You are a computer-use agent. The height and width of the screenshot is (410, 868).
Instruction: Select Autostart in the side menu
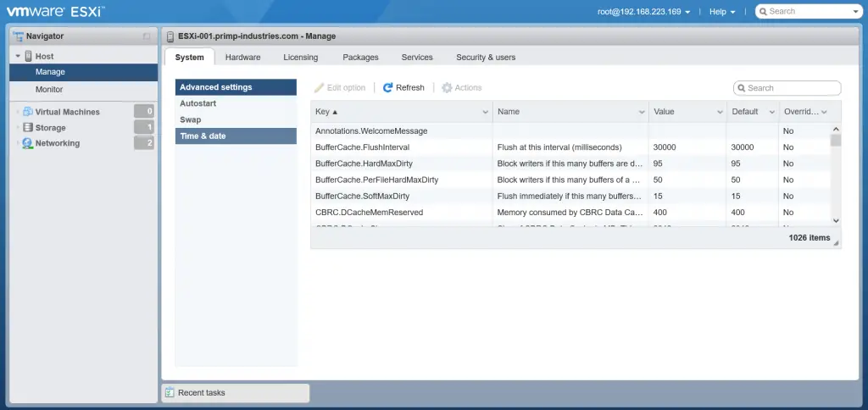[236, 103]
